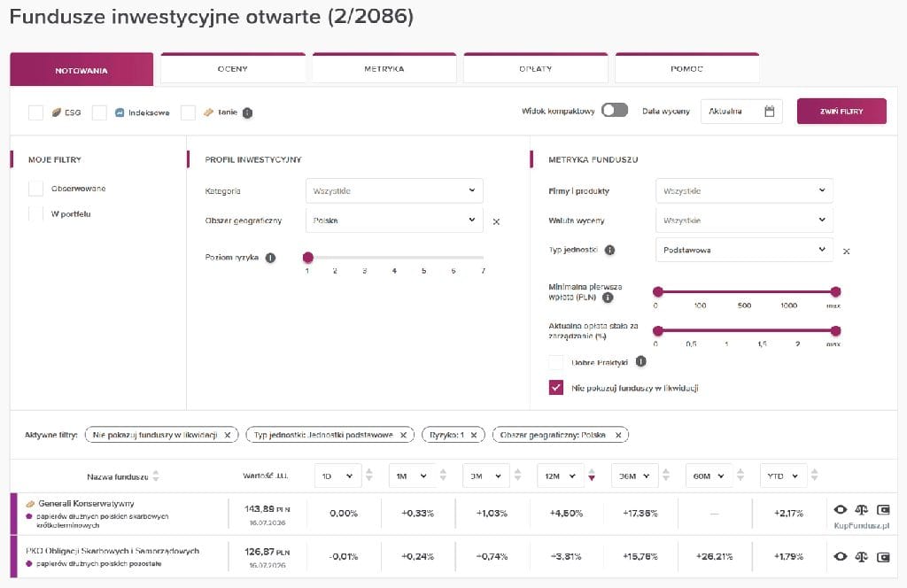
Task: Compare Generali Konserwatywny using scales icon
Action: coord(861,509)
